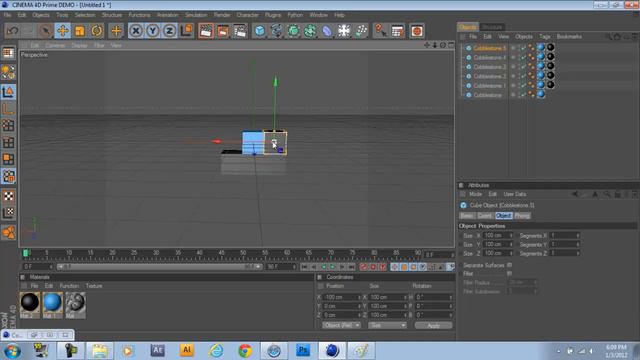Screen dimensions: 640x360
Task: Open the NURBS generators icon
Action: tap(293, 31)
